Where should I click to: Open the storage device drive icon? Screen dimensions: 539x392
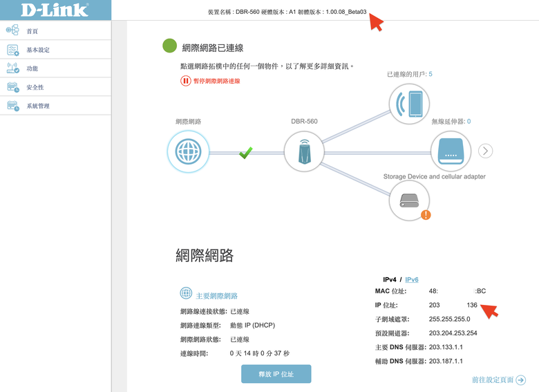(409, 200)
